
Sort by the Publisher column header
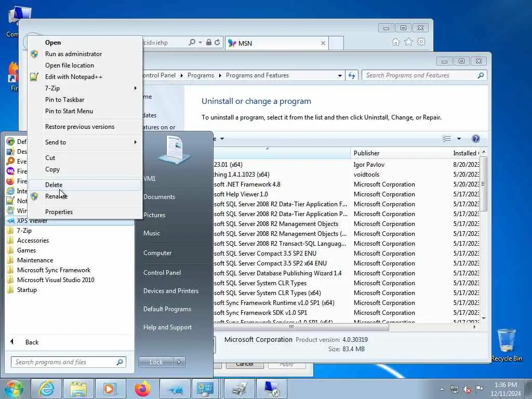point(400,153)
